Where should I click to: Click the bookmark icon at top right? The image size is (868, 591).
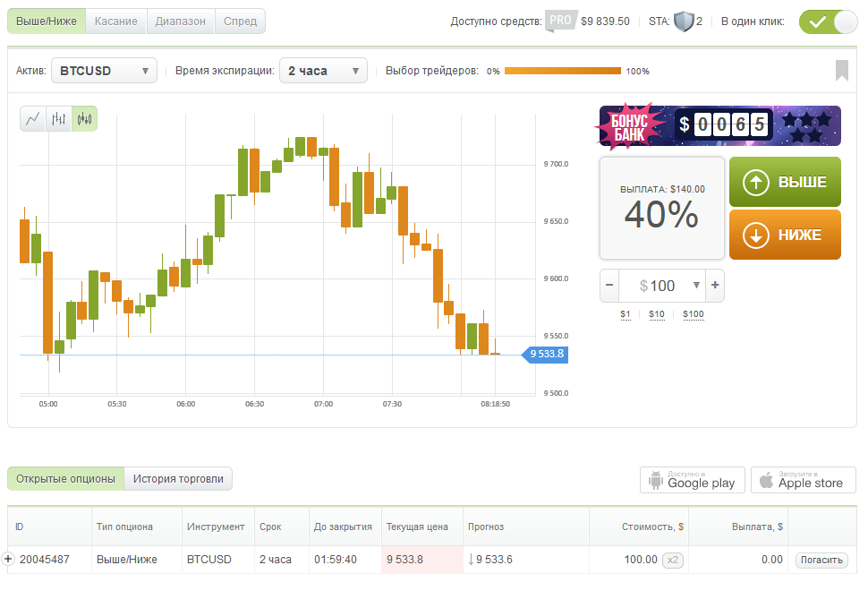point(842,71)
